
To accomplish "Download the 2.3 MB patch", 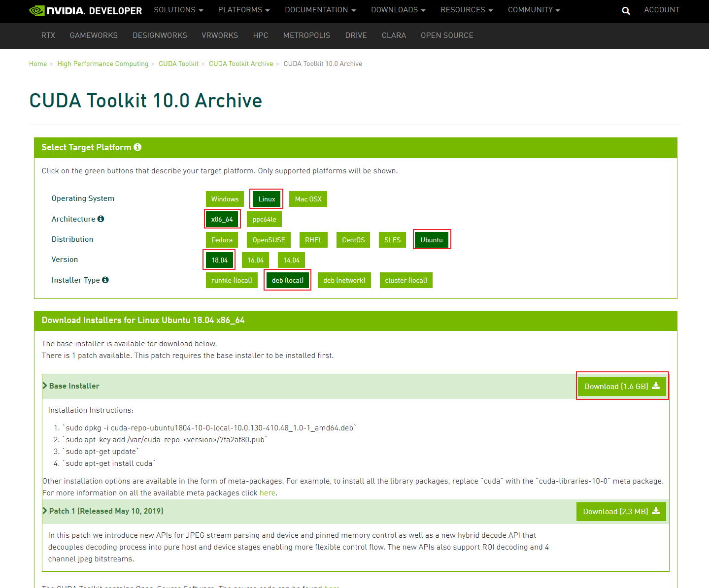I will pos(621,512).
